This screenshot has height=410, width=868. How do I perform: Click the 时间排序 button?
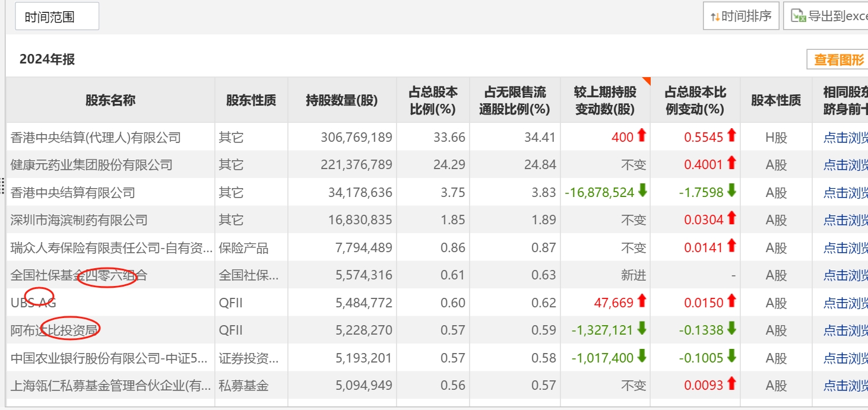pyautogui.click(x=740, y=16)
